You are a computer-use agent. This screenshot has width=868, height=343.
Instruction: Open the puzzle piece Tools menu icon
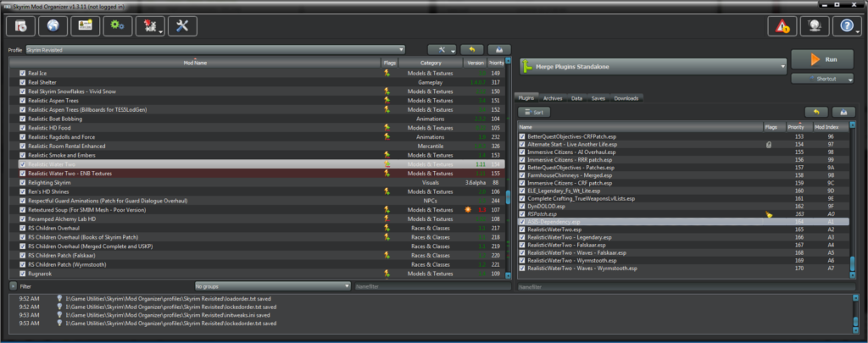[x=150, y=26]
